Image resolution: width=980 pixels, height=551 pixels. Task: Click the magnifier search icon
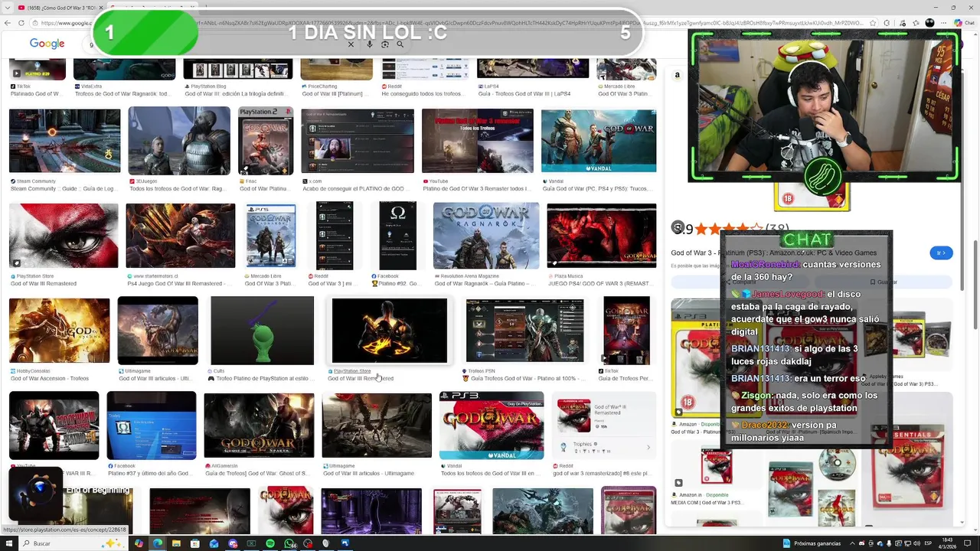400,44
